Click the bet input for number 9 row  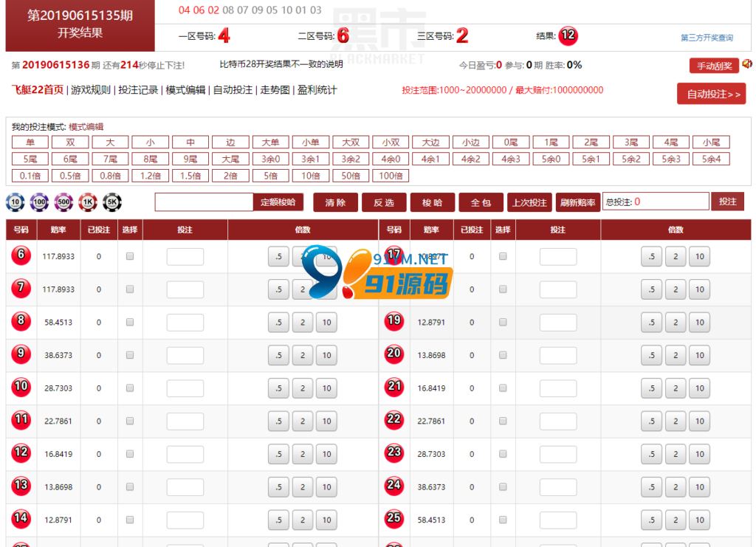[x=185, y=356]
